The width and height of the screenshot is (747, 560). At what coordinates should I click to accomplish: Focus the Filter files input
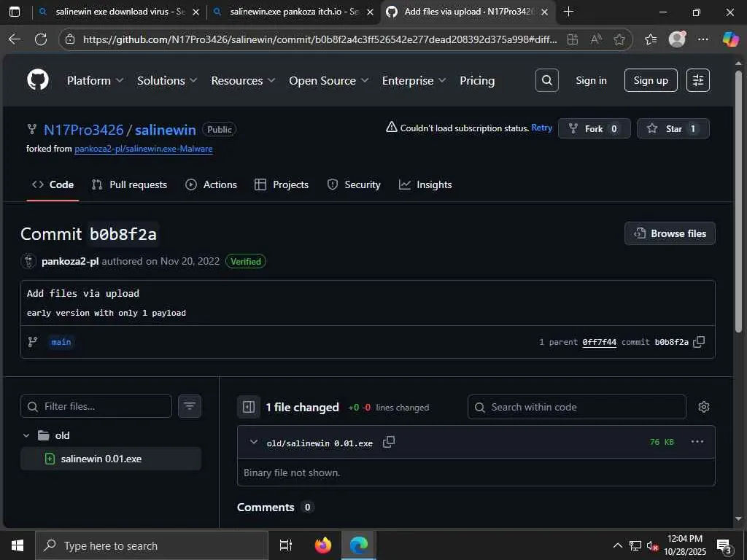pyautogui.click(x=96, y=406)
